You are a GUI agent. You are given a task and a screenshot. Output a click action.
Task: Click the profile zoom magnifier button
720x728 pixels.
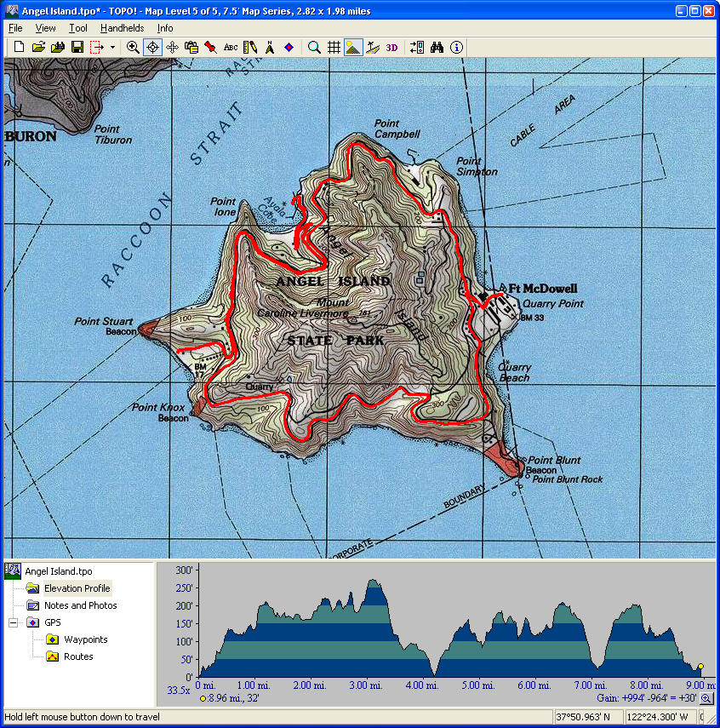706,698
